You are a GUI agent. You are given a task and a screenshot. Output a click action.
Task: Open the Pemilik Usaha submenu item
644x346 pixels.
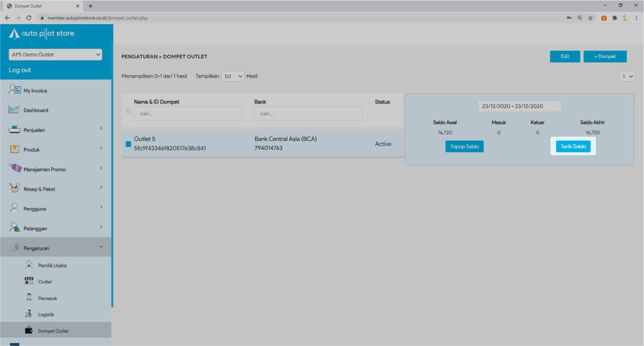pyautogui.click(x=52, y=266)
